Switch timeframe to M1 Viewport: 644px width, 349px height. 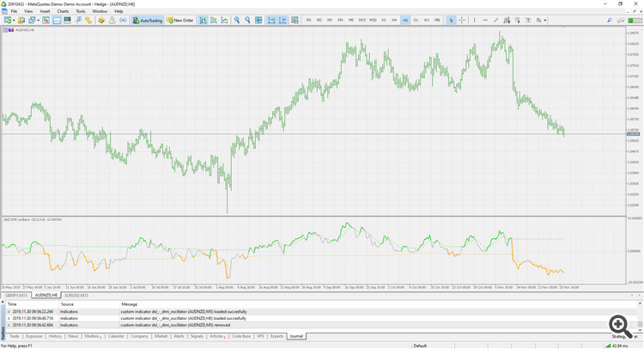tap(308, 20)
